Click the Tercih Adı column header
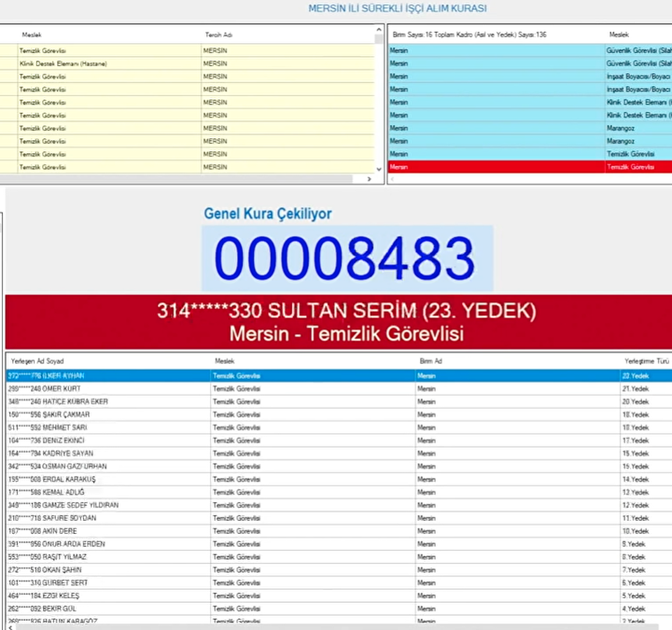Image resolution: width=672 pixels, height=630 pixels. [218, 35]
